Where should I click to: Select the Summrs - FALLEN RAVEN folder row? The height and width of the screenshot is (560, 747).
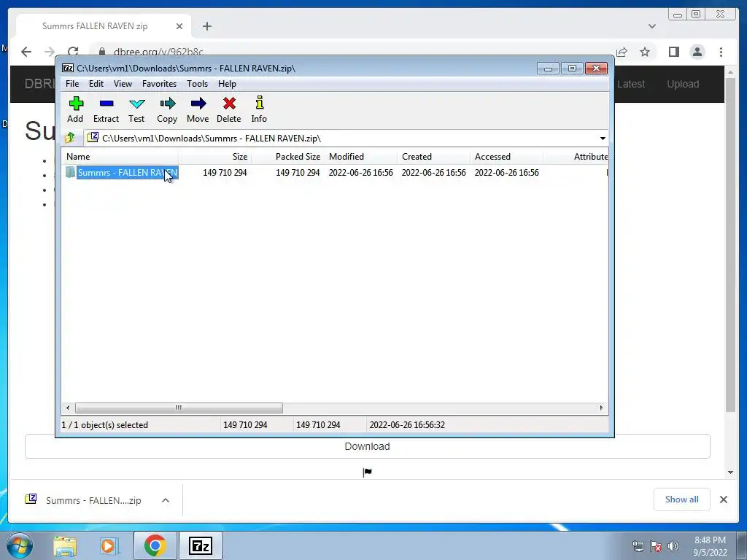tap(335, 172)
